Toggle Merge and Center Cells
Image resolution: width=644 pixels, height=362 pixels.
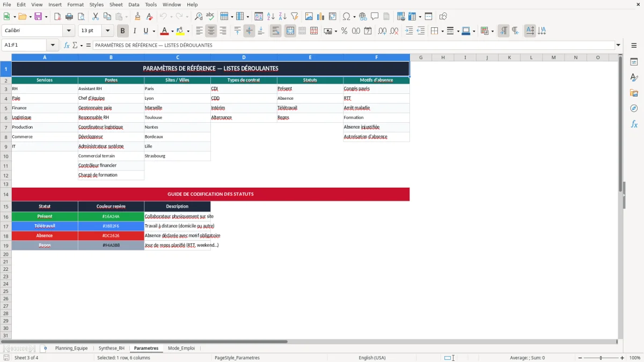pyautogui.click(x=290, y=31)
